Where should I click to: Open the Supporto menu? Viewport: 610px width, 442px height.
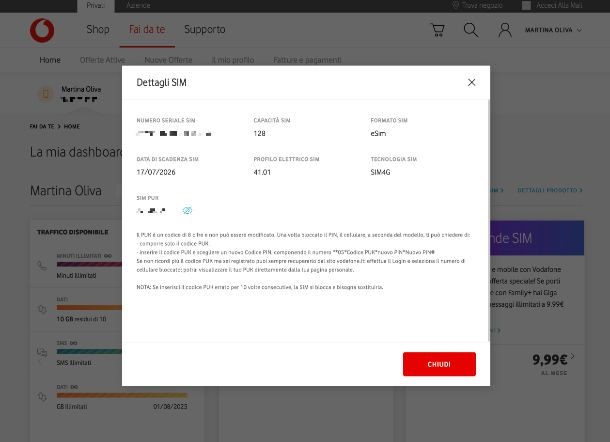pyautogui.click(x=205, y=30)
